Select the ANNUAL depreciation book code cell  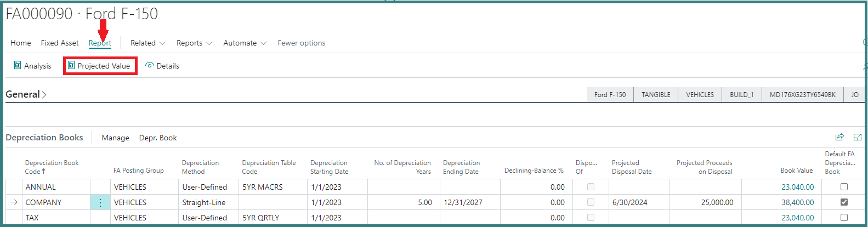click(41, 187)
